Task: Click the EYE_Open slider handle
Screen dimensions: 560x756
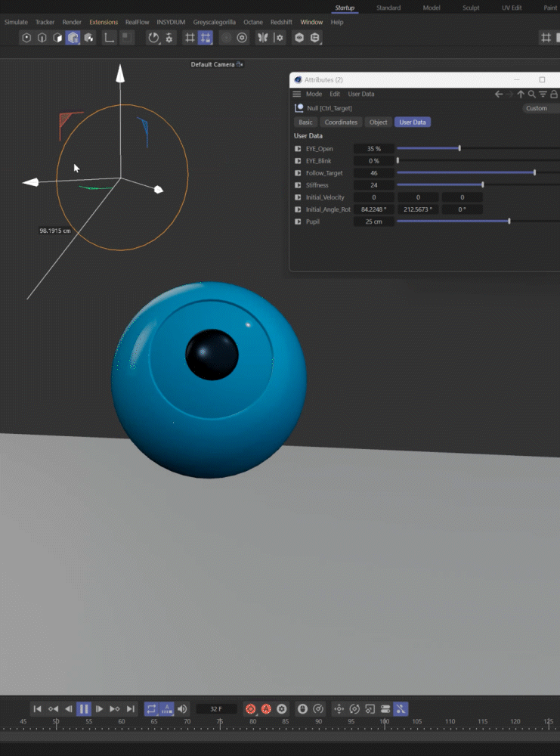Action: tap(459, 148)
